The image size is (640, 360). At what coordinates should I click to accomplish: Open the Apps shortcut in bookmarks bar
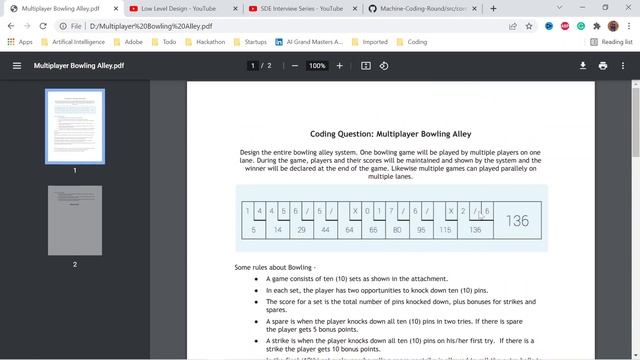tap(20, 42)
